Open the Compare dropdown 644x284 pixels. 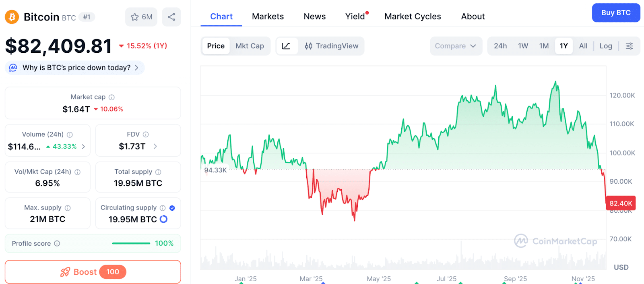(x=456, y=46)
